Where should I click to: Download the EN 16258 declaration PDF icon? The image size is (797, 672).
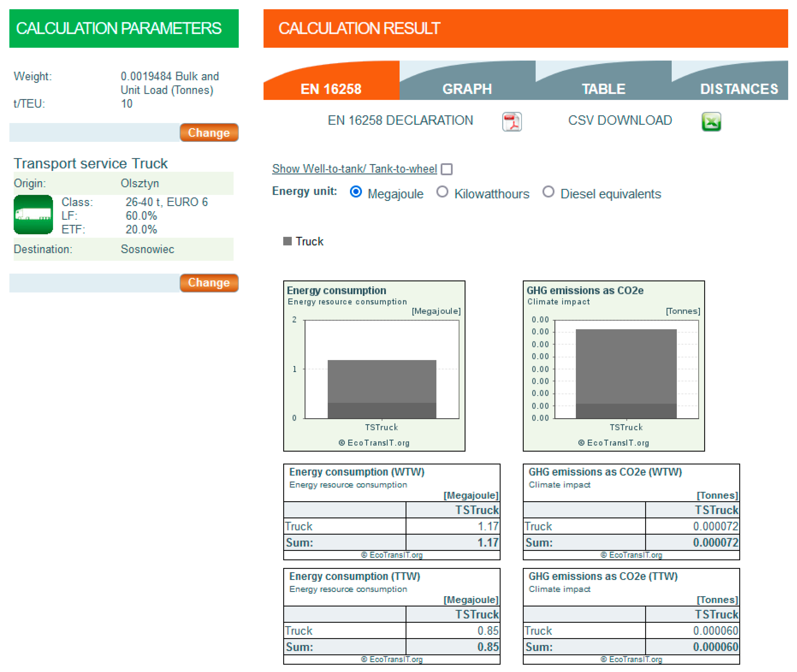pyautogui.click(x=512, y=122)
